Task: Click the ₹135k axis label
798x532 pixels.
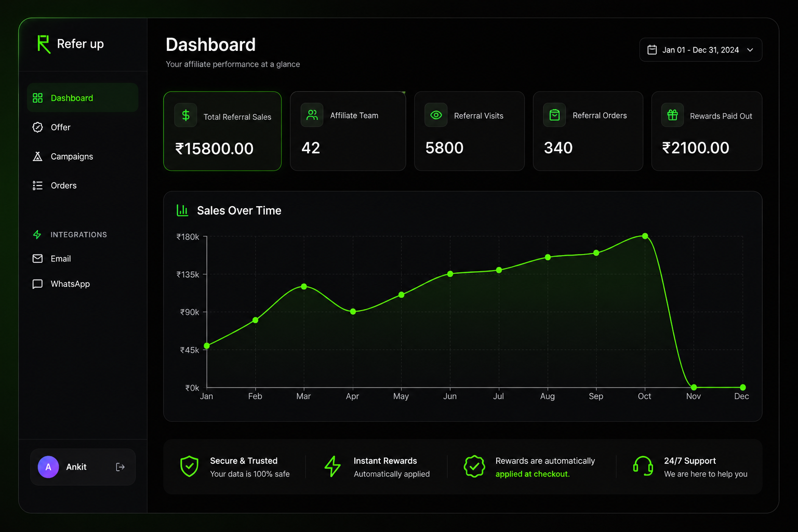Action: 188,274
